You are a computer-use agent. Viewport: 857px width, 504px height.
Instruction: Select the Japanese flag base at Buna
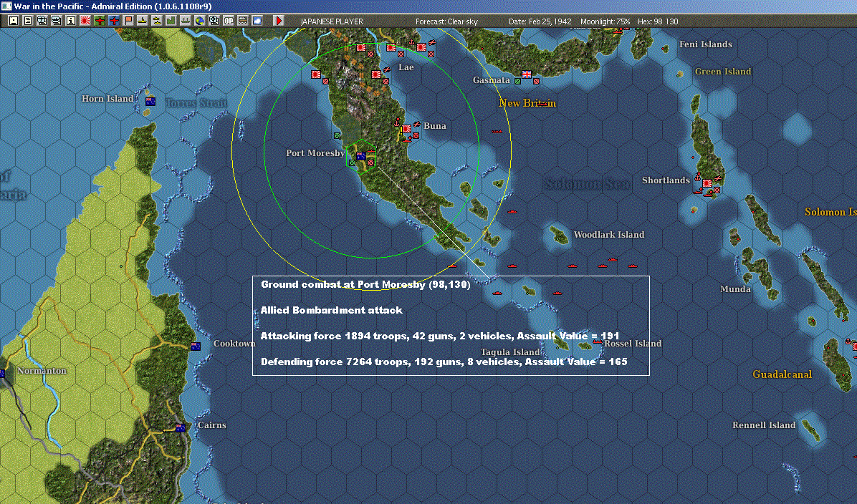(x=407, y=130)
